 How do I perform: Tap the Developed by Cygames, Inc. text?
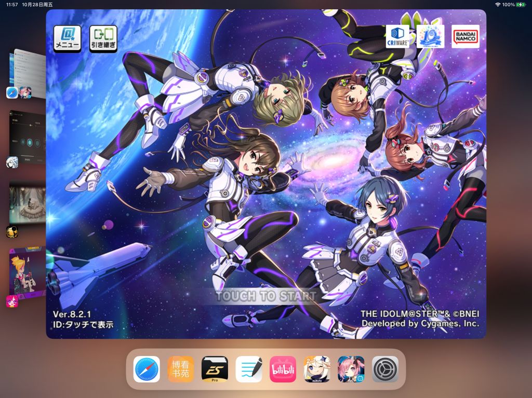pyautogui.click(x=421, y=324)
